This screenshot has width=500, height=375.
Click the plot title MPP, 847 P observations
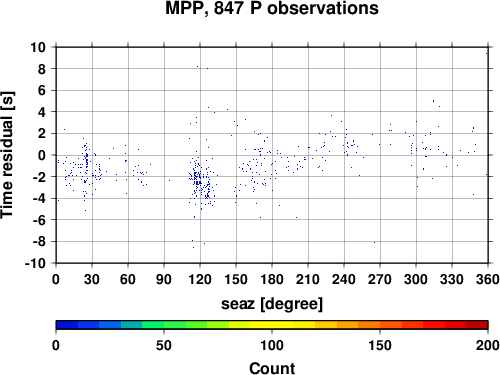coord(272,8)
